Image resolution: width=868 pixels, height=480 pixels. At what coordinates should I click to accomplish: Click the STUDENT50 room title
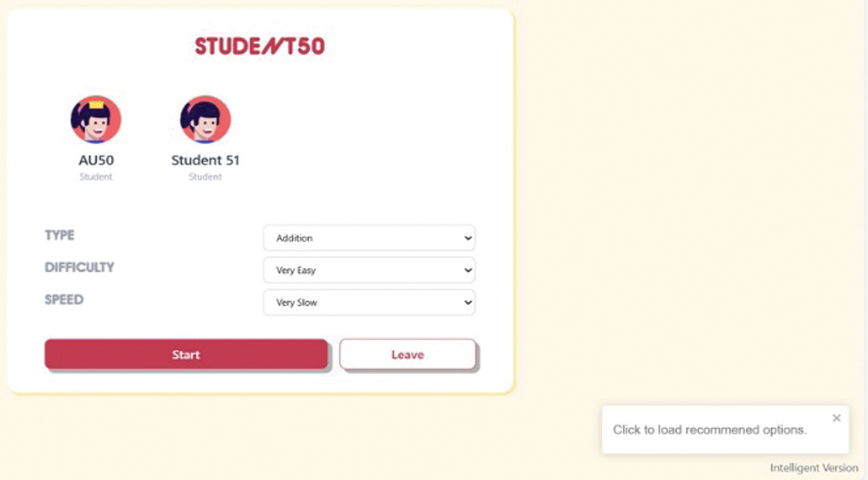(x=260, y=46)
